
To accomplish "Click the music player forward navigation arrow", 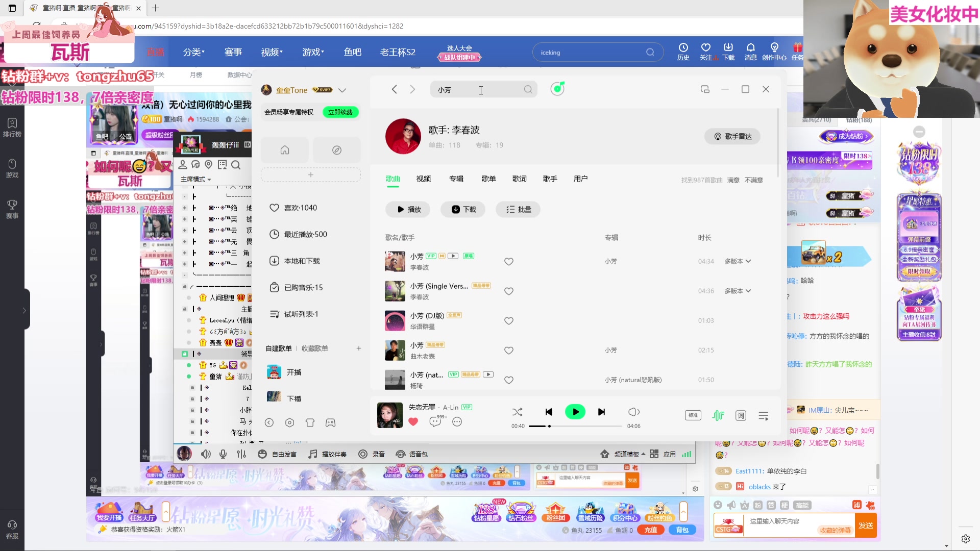I will (412, 89).
